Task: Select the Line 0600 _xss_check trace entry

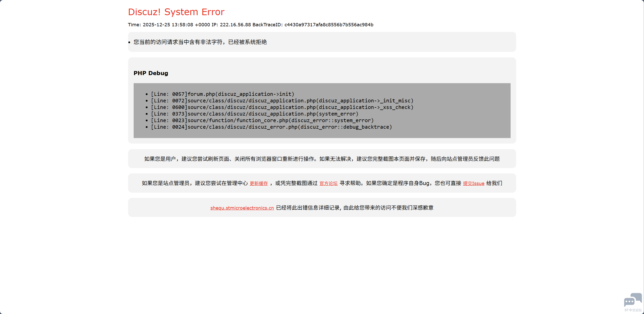Action: click(282, 107)
